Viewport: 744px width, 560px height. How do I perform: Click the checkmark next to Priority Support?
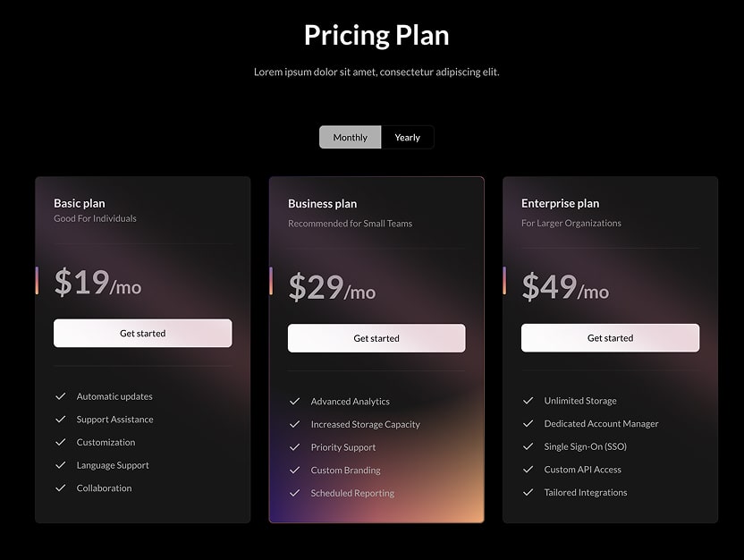[294, 446]
